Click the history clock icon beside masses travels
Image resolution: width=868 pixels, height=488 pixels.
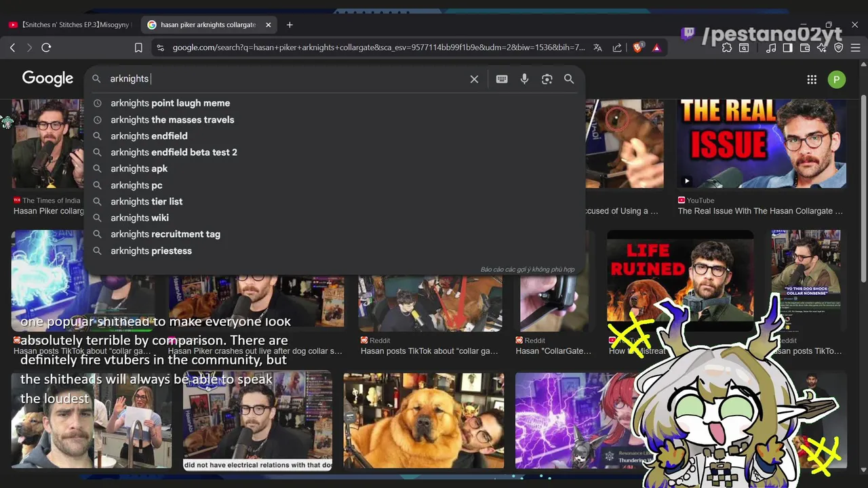pos(97,119)
